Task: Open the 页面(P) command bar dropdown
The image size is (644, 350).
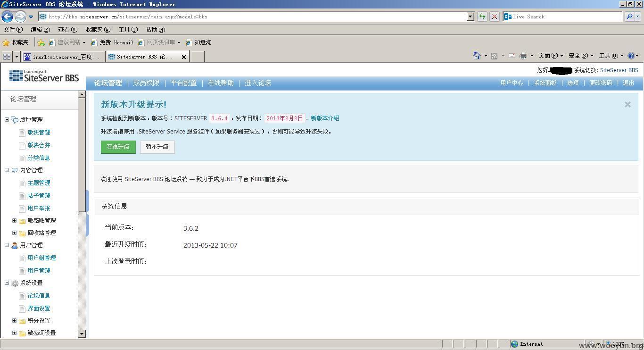Action: [551, 56]
